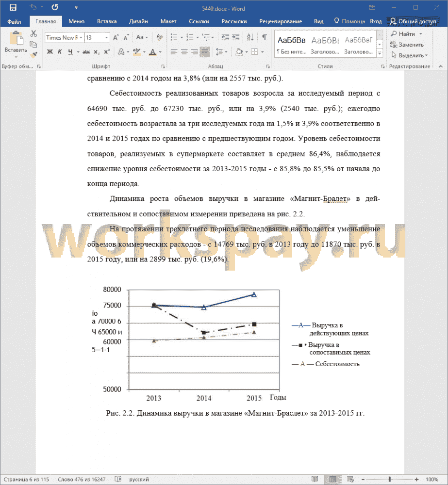Cut selection with the scissors icon
Screen dimensions: 448x485
click(33, 33)
